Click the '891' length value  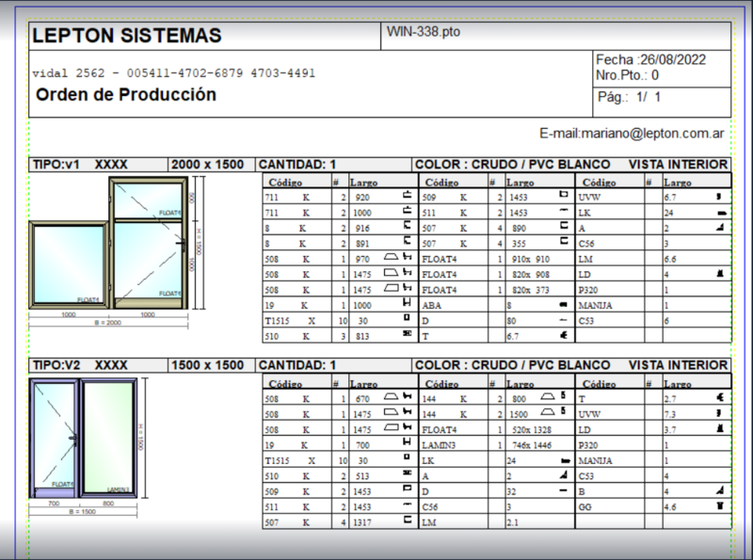point(362,244)
